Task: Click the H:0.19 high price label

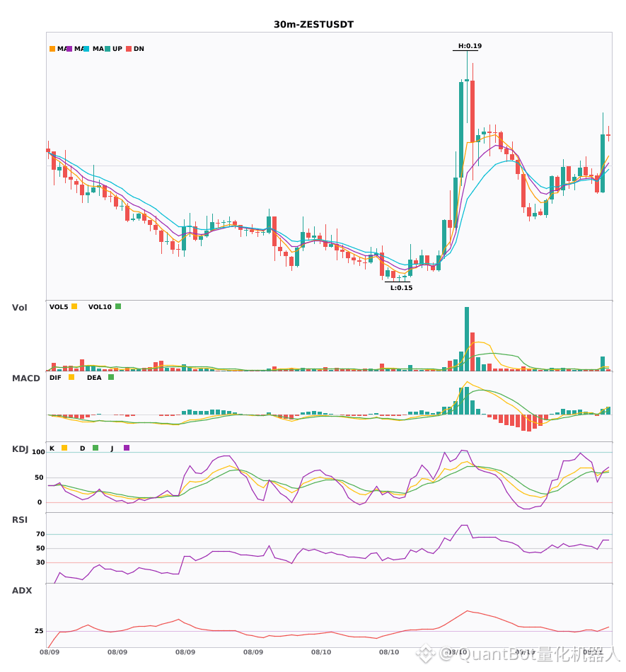Action: (x=470, y=46)
